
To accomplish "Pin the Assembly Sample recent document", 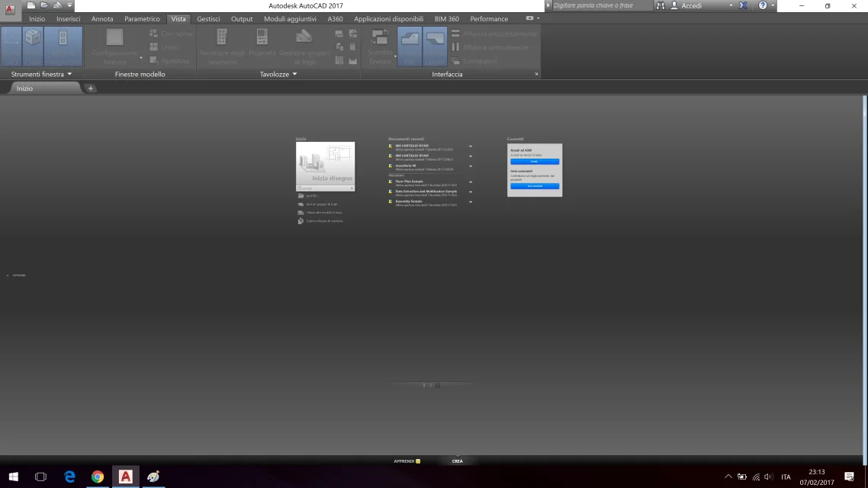I will [x=471, y=202].
